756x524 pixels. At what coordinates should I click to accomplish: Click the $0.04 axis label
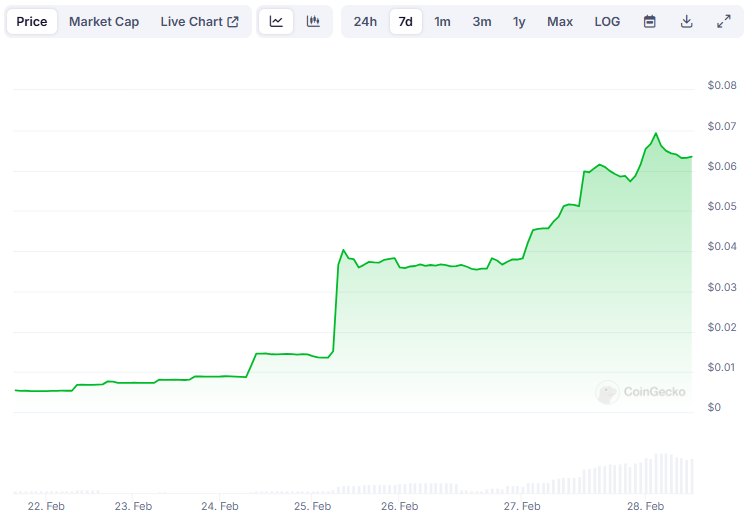click(722, 246)
